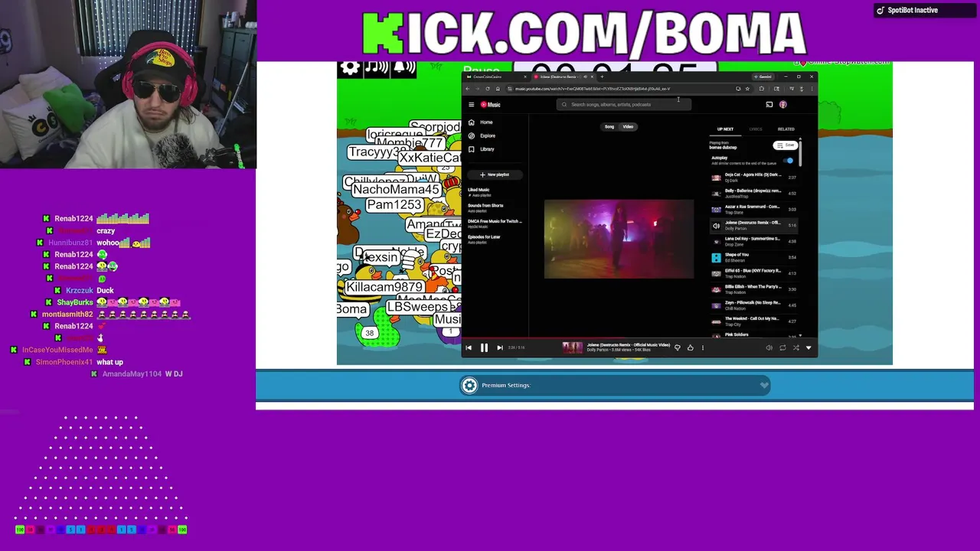Image resolution: width=980 pixels, height=551 pixels.
Task: Play Eiffel 65 - Blue in queue
Action: point(753,274)
